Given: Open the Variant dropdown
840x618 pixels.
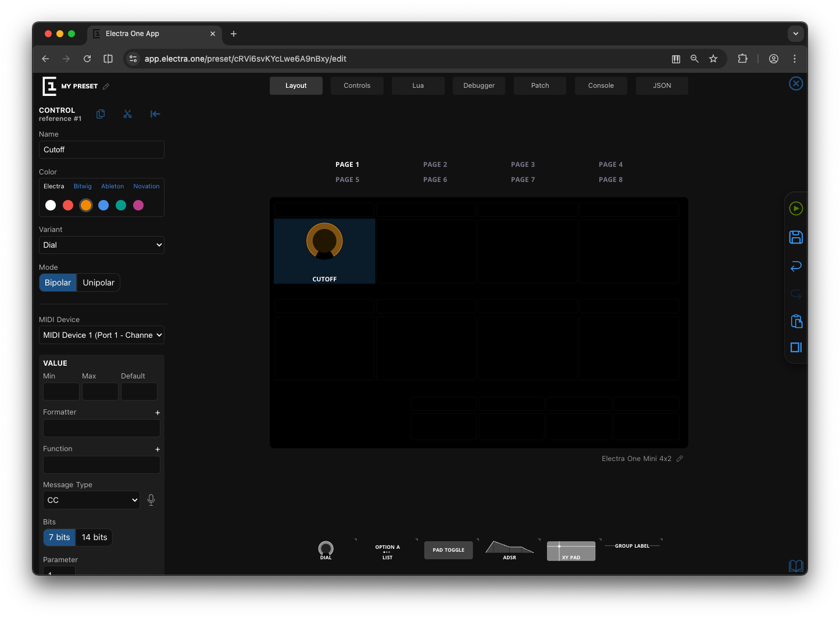Looking at the screenshot, I should [102, 245].
